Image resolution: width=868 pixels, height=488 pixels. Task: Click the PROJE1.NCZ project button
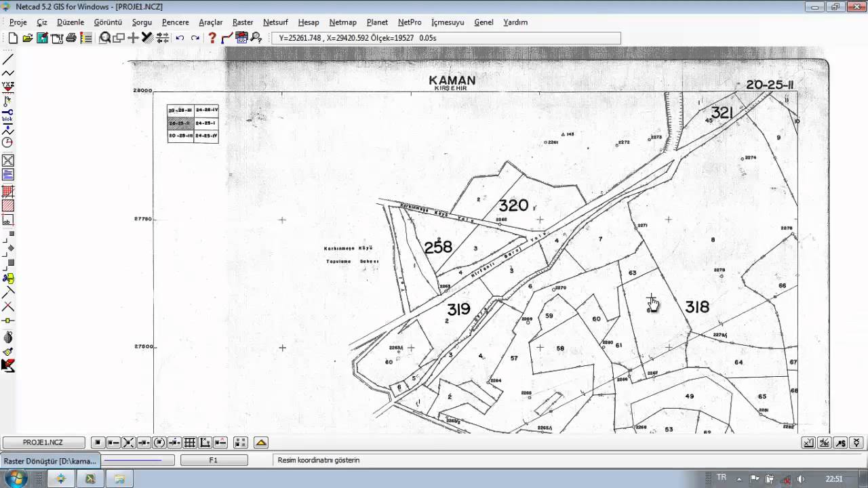click(43, 443)
